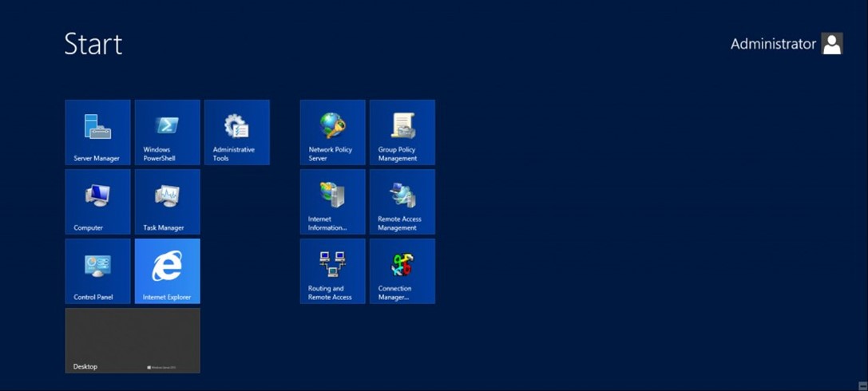Click the Administrator account name

[773, 44]
